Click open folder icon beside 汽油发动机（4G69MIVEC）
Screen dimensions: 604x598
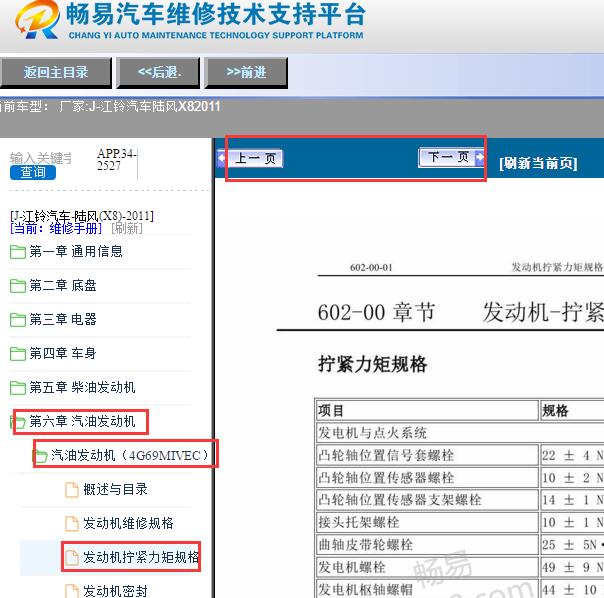pyautogui.click(x=39, y=456)
